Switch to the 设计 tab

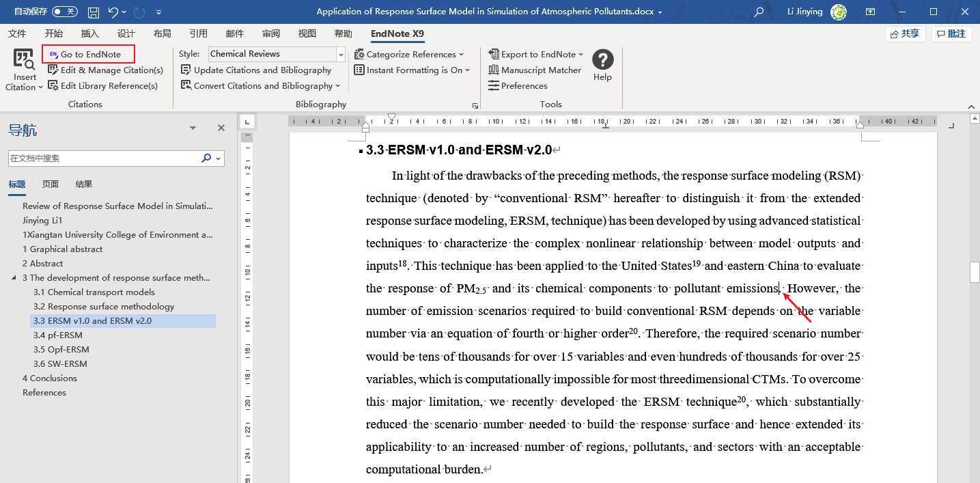click(126, 33)
